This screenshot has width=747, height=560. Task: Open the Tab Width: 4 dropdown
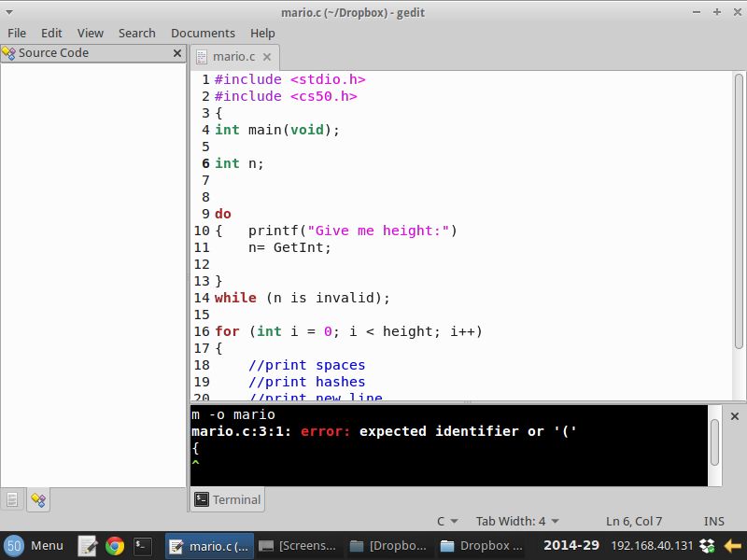(517, 521)
